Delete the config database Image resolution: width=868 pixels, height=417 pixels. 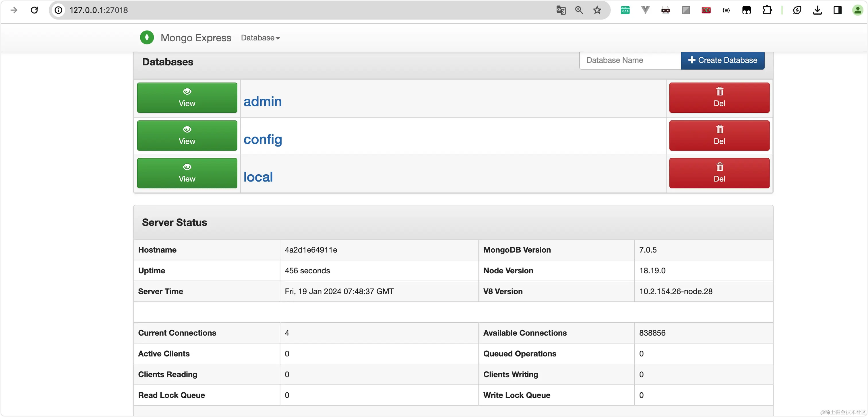tap(719, 135)
